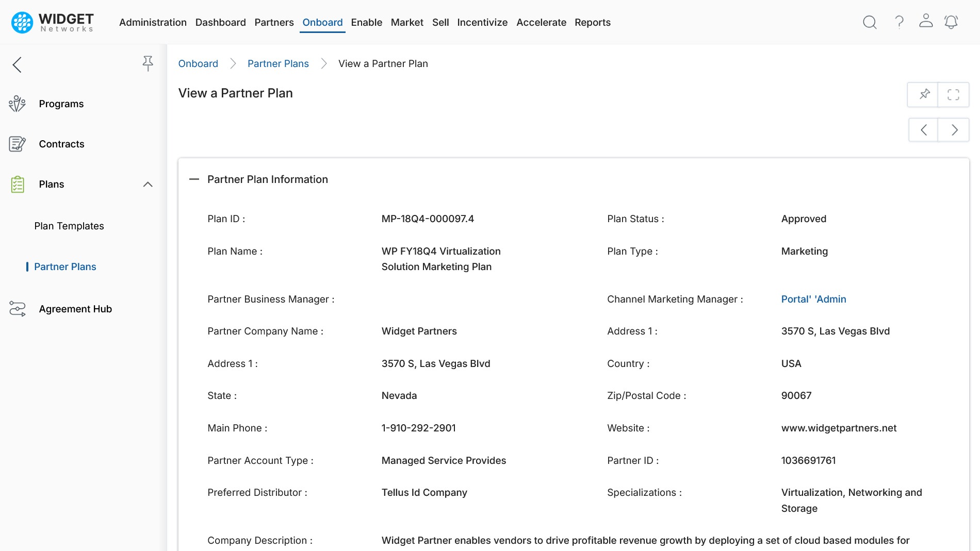Select Plan Templates in sidebar

click(69, 226)
